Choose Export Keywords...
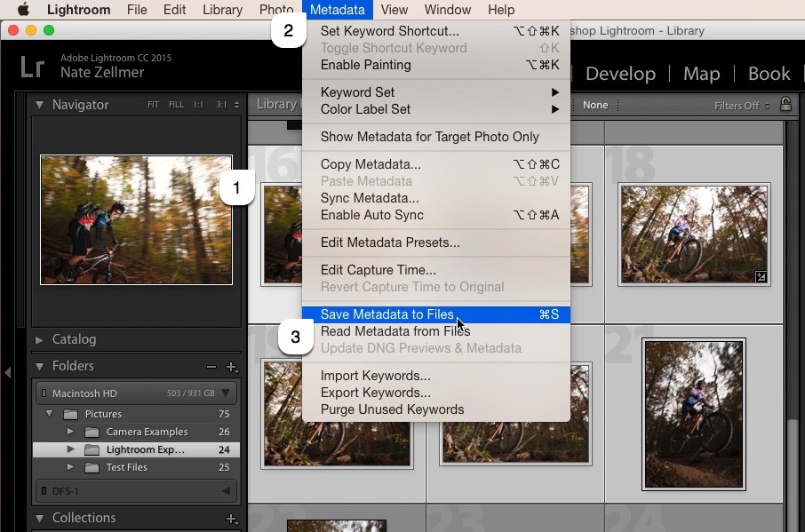The height and width of the screenshot is (532, 805). 436,393
